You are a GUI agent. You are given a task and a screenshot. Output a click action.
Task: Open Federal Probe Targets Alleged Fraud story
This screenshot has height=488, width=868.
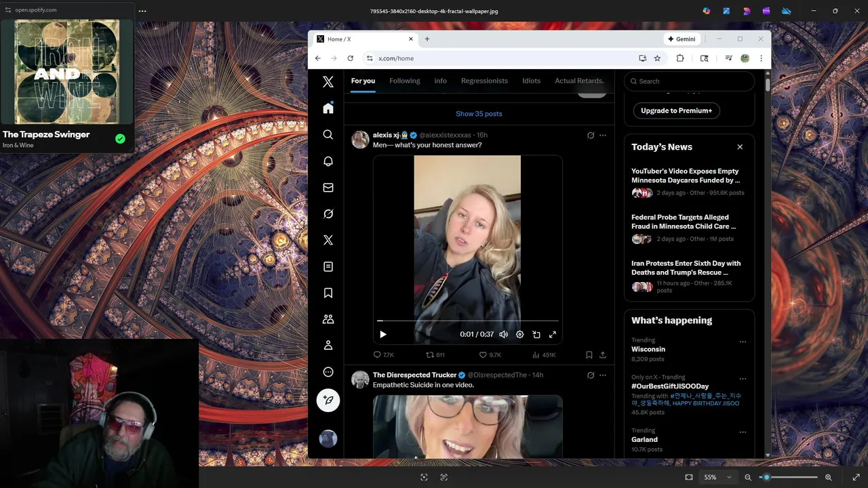(689, 230)
